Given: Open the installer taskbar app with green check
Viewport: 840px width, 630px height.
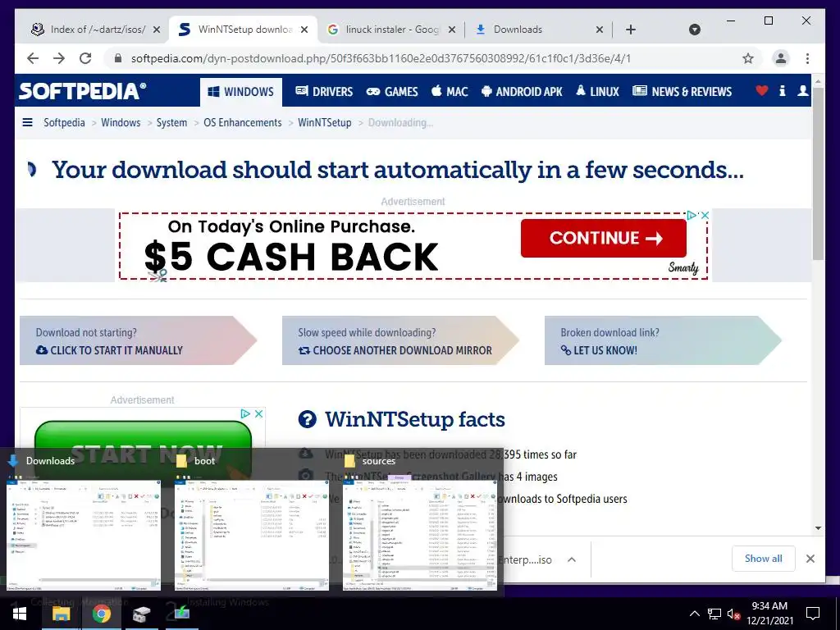Looking at the screenshot, I should click(x=181, y=614).
